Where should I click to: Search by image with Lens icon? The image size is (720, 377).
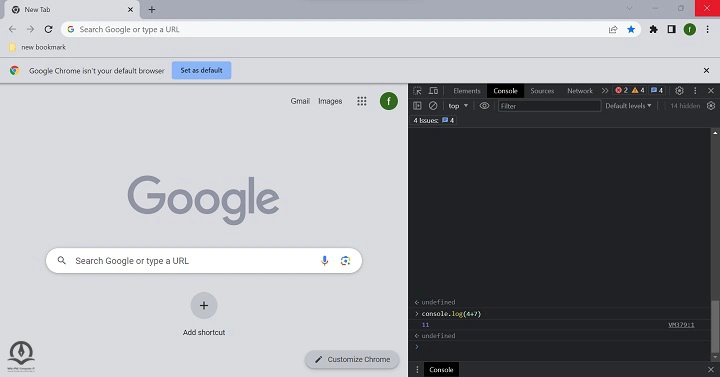(x=345, y=261)
